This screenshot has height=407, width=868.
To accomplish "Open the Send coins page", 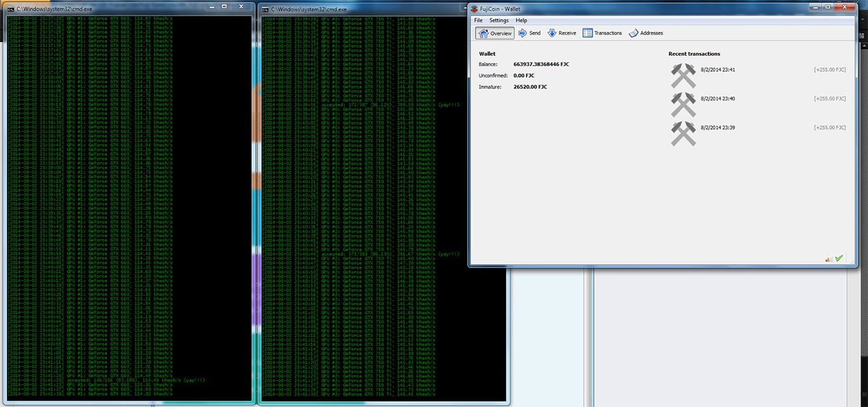I will [x=529, y=33].
